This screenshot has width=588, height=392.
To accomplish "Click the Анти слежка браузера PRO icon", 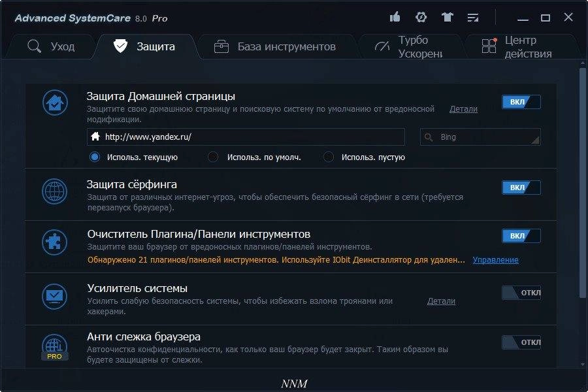I will pos(55,347).
